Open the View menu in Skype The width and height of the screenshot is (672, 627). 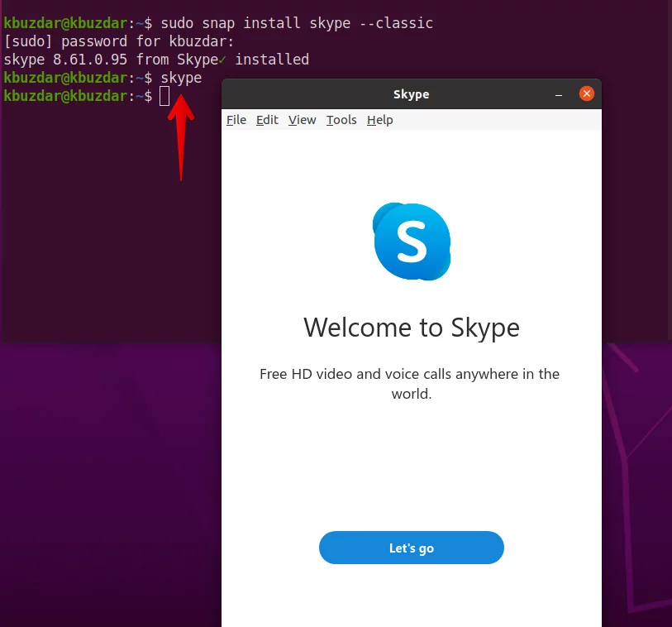click(x=303, y=120)
